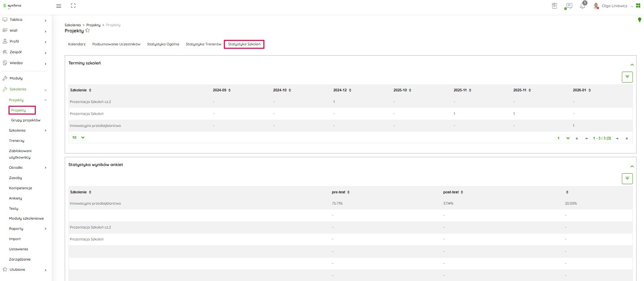Image resolution: width=644 pixels, height=281 pixels.
Task: Open filter for Terminy szkoleń table
Action: tap(627, 77)
